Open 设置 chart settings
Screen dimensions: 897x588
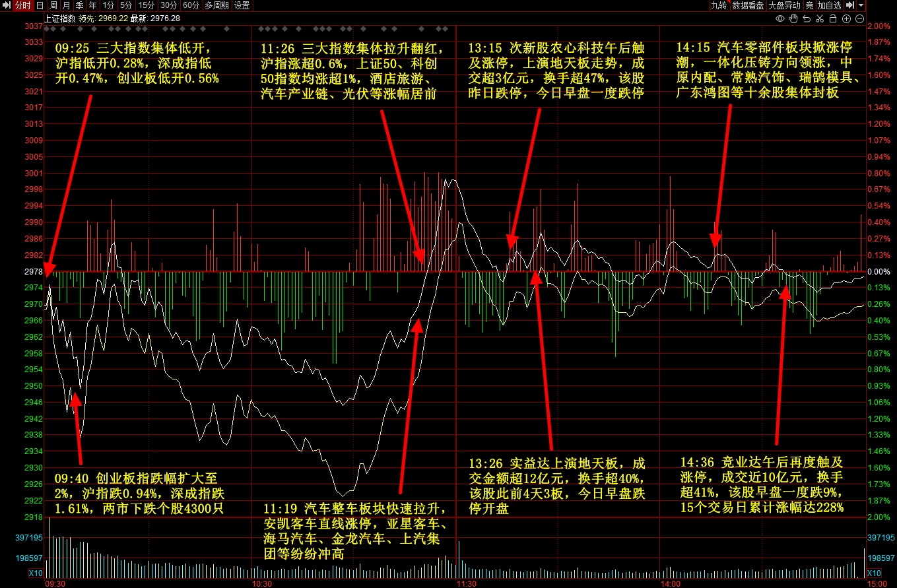click(242, 5)
